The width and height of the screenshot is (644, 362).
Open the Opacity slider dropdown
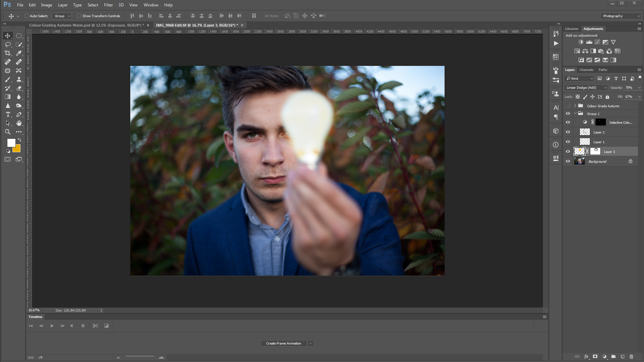click(639, 87)
